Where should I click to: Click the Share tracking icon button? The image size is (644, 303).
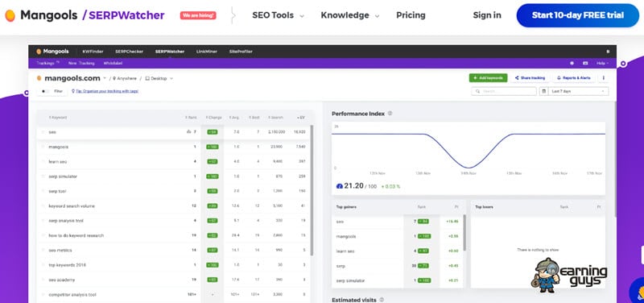pos(530,77)
